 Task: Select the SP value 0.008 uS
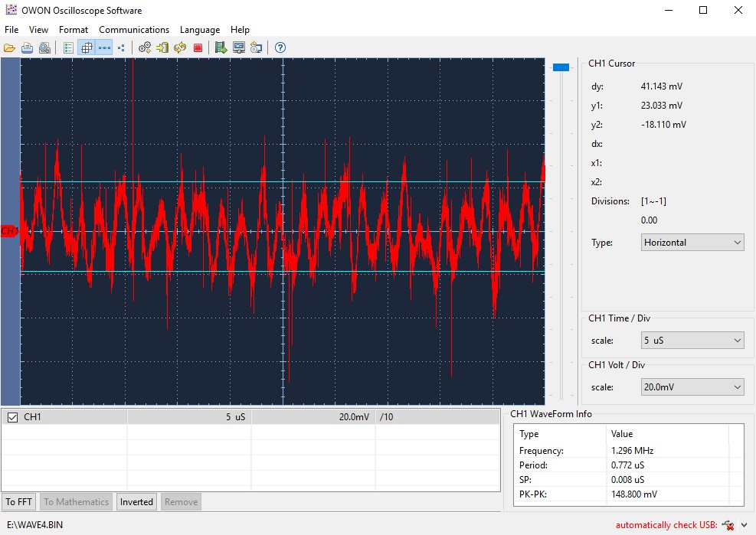(627, 480)
